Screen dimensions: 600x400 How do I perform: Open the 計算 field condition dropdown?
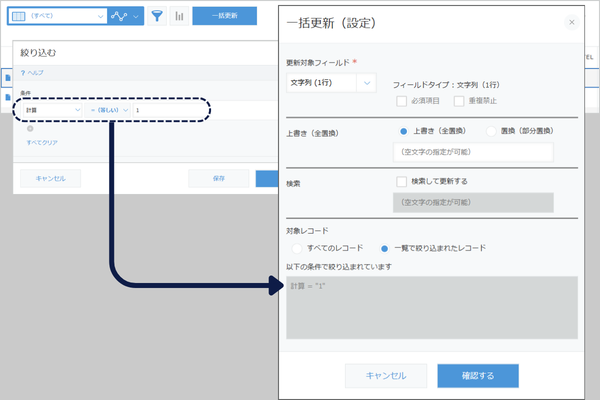pos(52,110)
